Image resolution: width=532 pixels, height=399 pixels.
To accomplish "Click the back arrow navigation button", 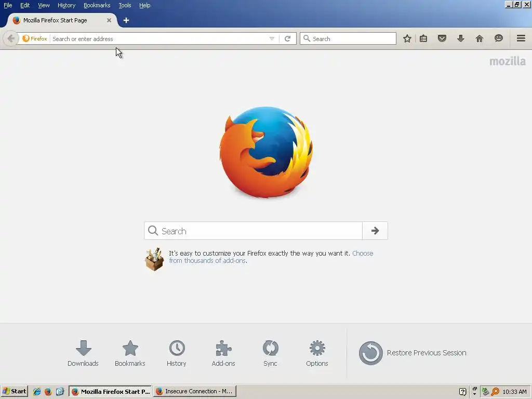I will click(10, 38).
